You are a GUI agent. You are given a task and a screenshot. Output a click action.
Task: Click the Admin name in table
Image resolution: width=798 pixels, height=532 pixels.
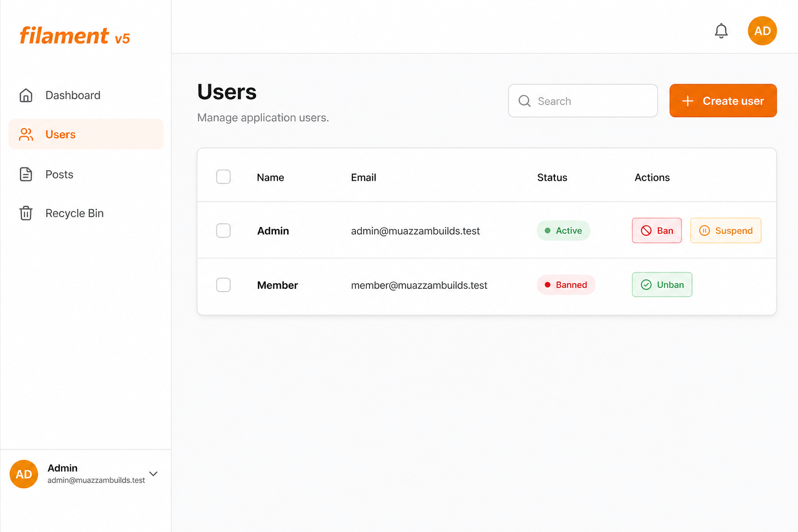click(273, 231)
